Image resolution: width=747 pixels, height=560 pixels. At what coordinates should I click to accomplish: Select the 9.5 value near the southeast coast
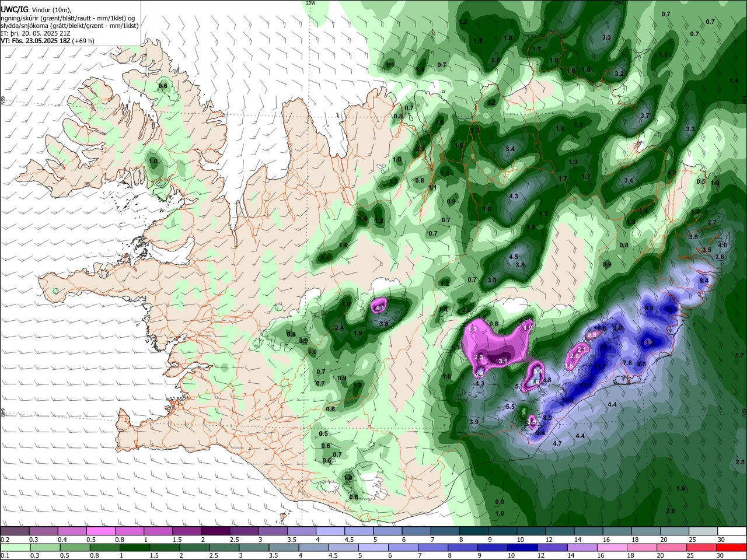641,363
